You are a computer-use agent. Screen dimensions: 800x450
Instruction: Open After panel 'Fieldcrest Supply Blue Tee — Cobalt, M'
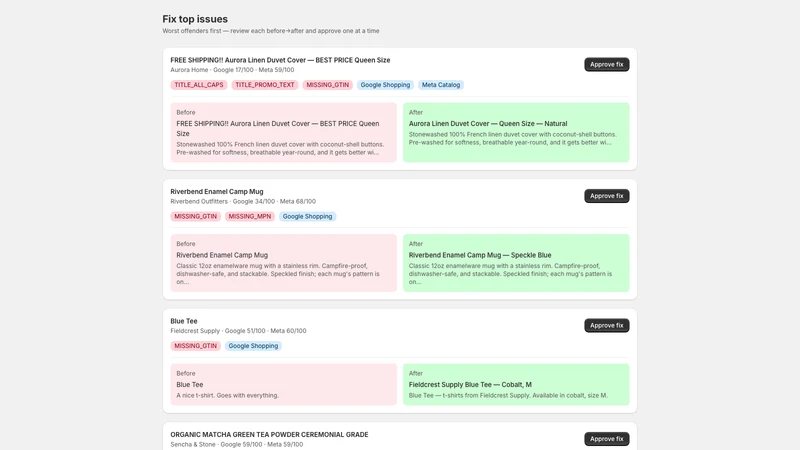coord(516,385)
